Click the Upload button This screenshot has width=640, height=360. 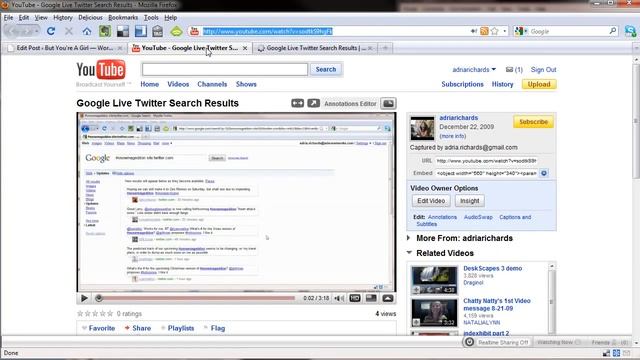pos(539,84)
